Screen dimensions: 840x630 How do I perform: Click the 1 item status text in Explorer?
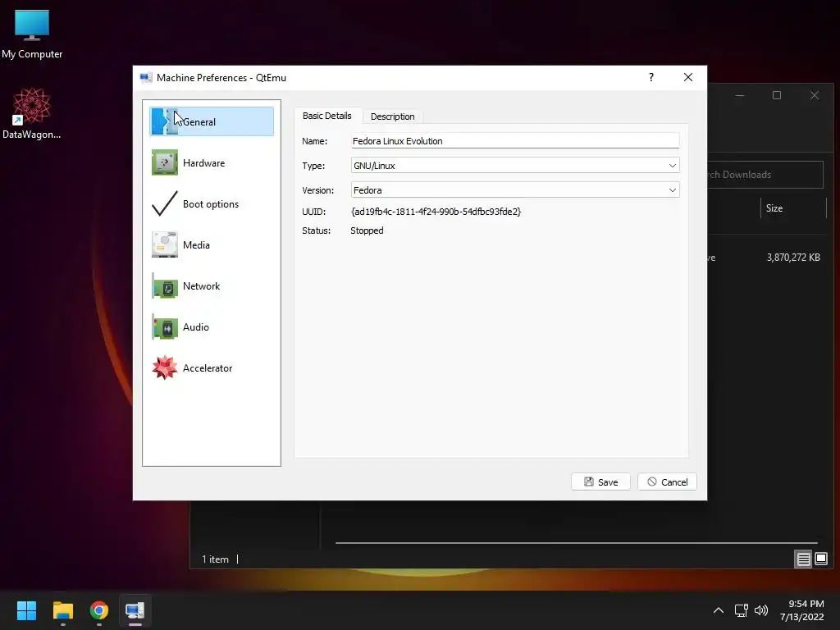click(216, 559)
